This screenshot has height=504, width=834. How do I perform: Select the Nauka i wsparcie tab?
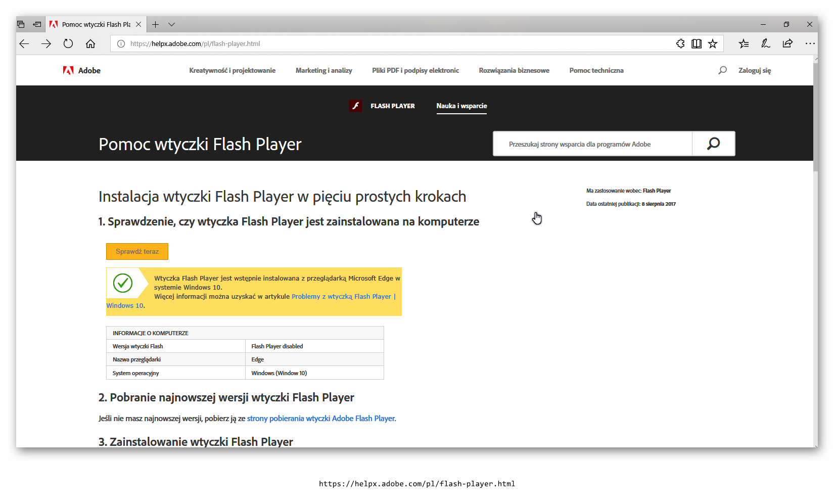tap(461, 106)
